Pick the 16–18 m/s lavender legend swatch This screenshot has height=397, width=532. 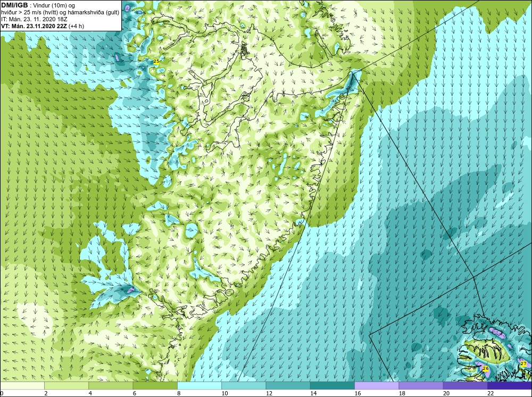coord(377,385)
